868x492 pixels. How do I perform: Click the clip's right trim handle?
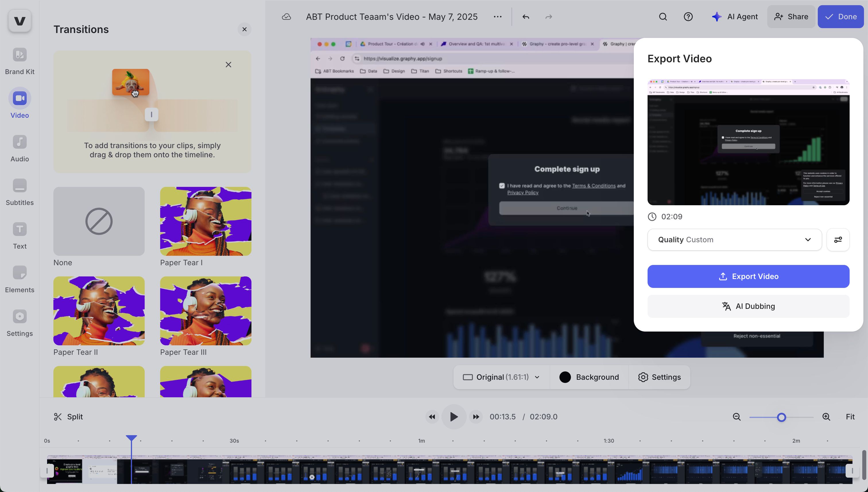[852, 471]
